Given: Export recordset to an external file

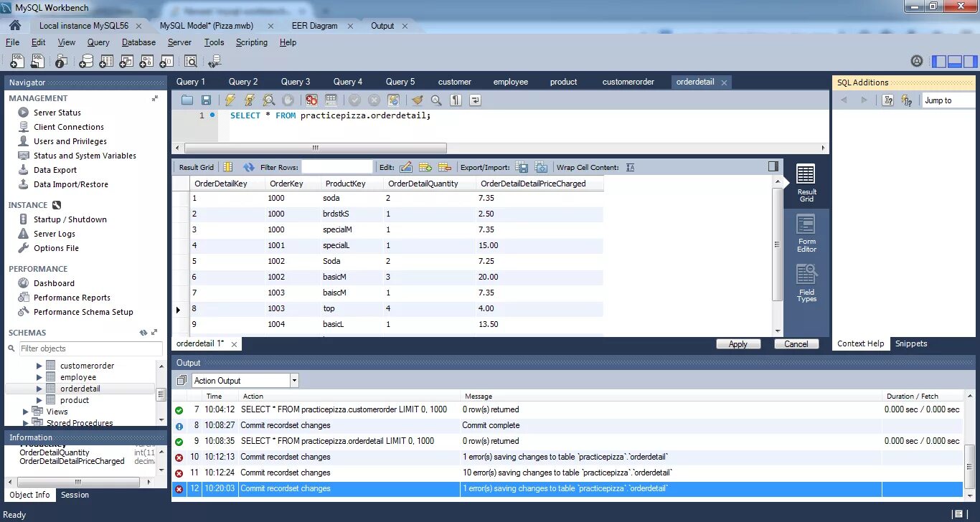Looking at the screenshot, I should [x=522, y=167].
